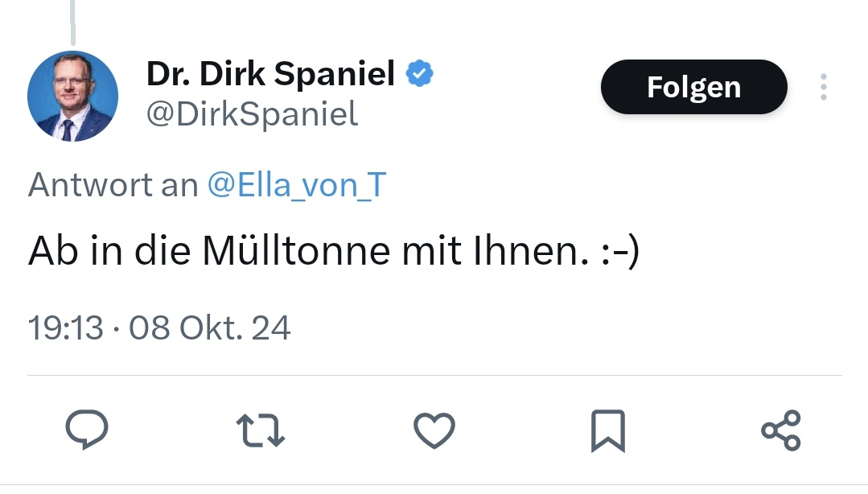Click the divider below the timestamp
The image size is (868, 494).
coord(434,376)
